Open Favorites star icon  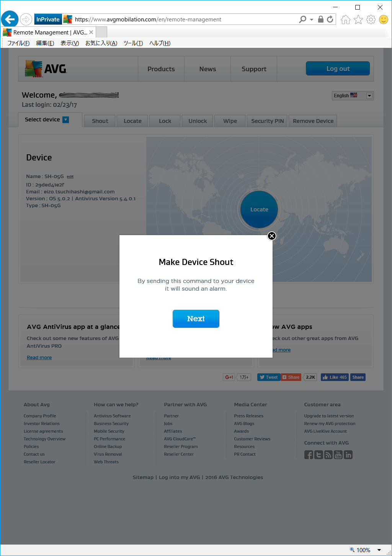coord(358,20)
